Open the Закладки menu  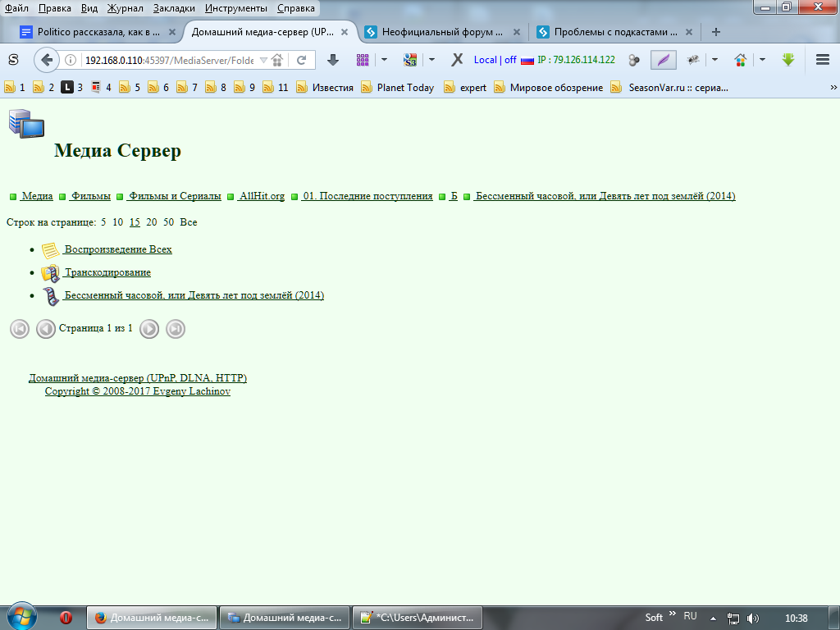pos(173,8)
